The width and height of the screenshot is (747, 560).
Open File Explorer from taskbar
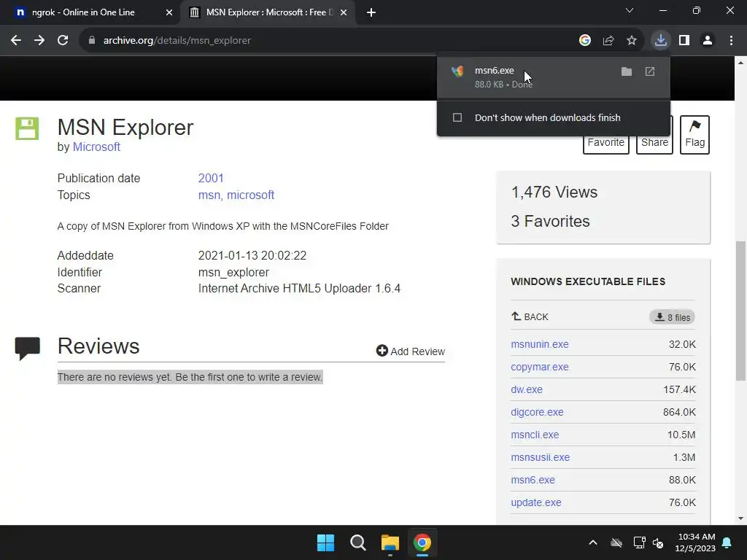pyautogui.click(x=390, y=542)
